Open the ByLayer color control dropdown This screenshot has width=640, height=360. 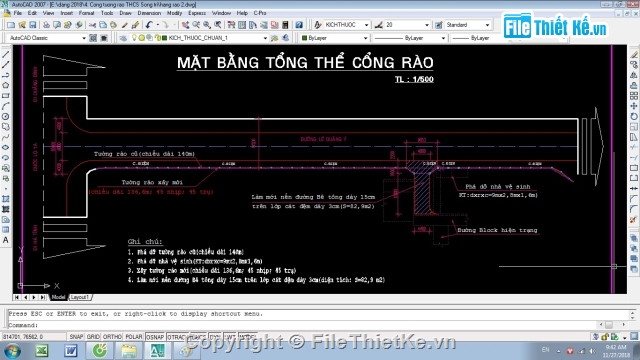point(365,38)
